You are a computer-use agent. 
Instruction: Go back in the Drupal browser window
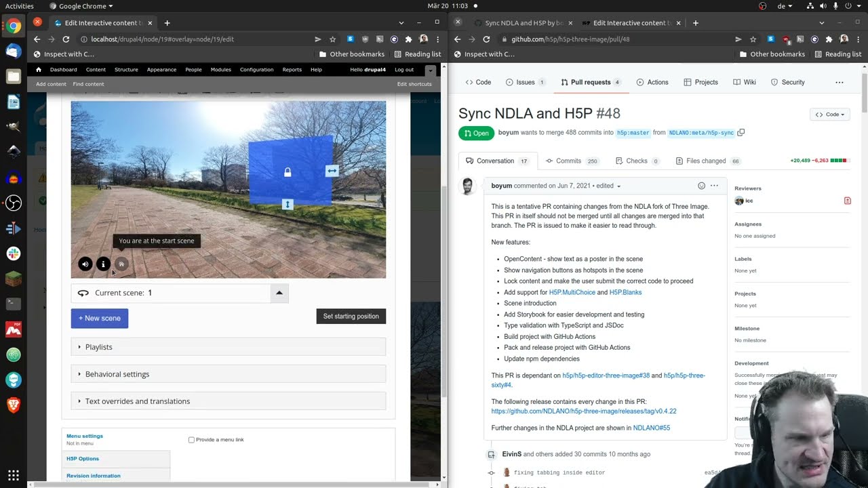[37, 39]
